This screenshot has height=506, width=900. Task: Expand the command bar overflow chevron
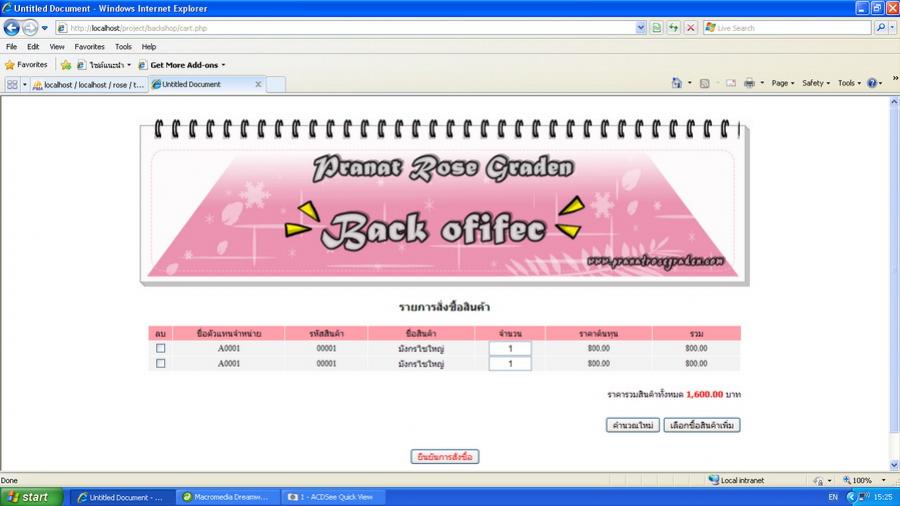coord(895,78)
